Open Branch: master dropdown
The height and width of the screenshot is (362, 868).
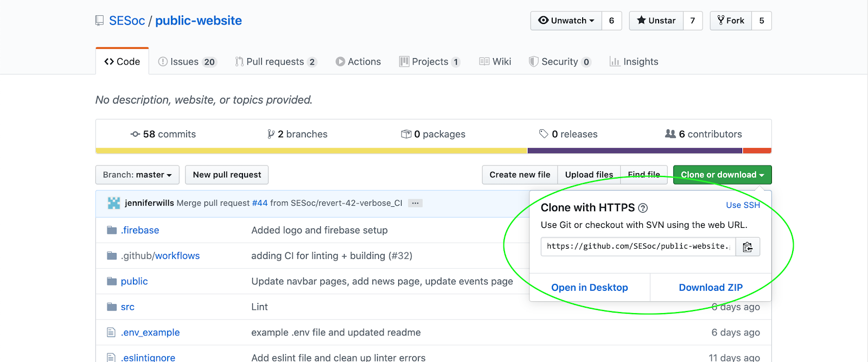coord(137,175)
